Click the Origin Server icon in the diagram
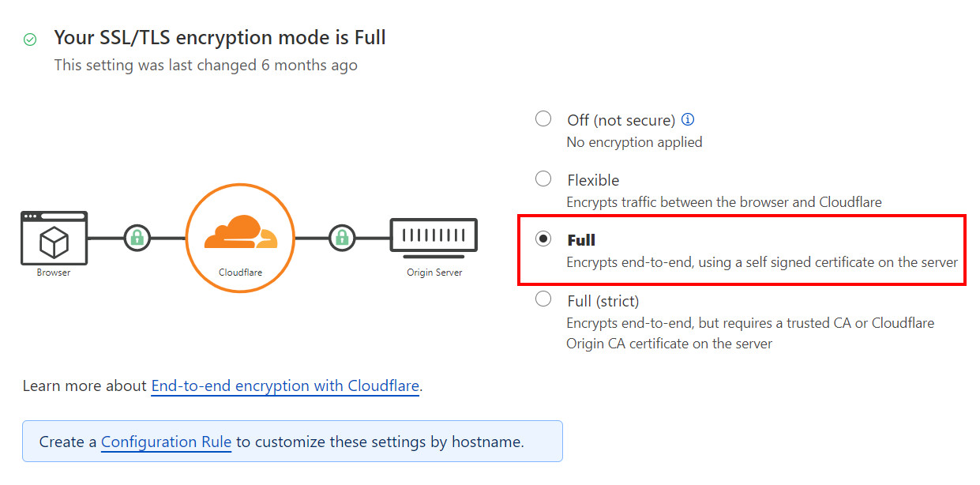This screenshot has height=485, width=980. tap(434, 235)
